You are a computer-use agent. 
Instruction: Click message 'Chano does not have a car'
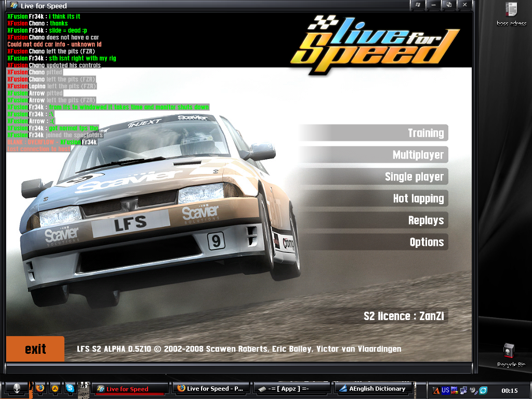(54, 37)
